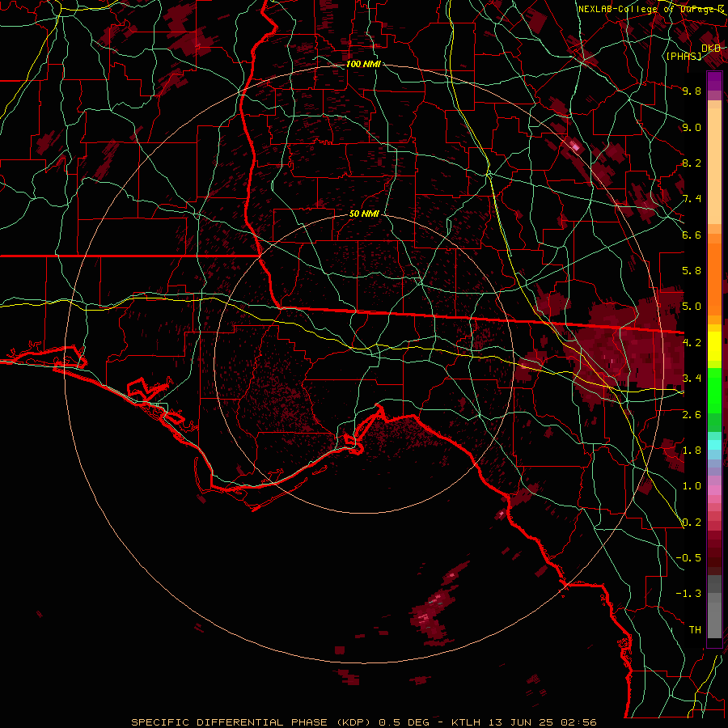Pick the bright green segment of color bar
Screen dimensions: 728x728
(714, 391)
